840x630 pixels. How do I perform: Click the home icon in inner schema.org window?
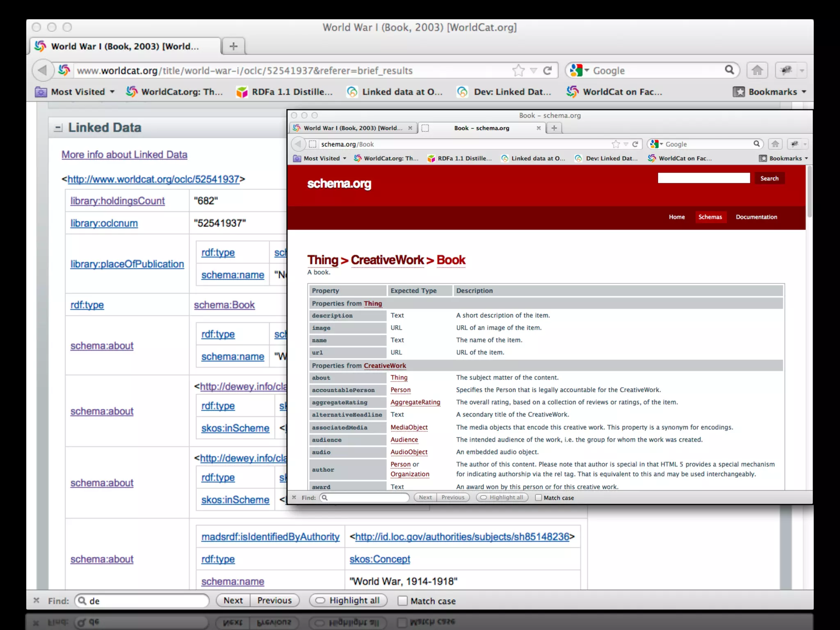[x=775, y=144]
